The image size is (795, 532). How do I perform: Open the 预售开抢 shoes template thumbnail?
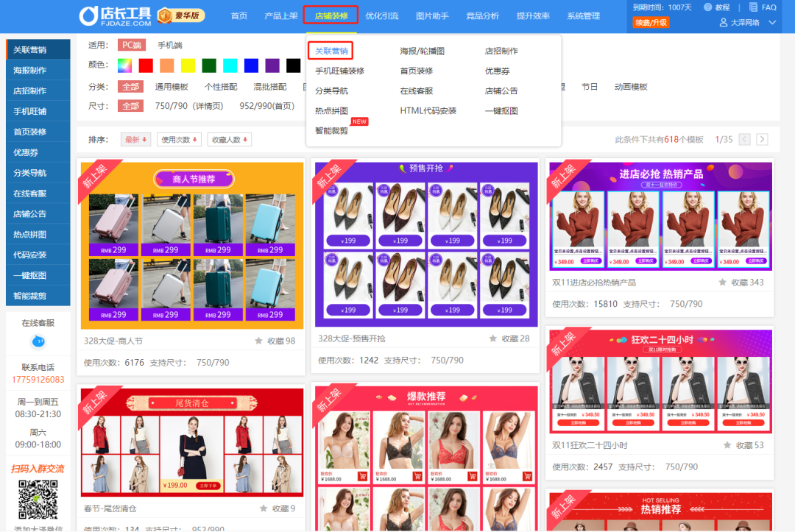click(x=426, y=245)
